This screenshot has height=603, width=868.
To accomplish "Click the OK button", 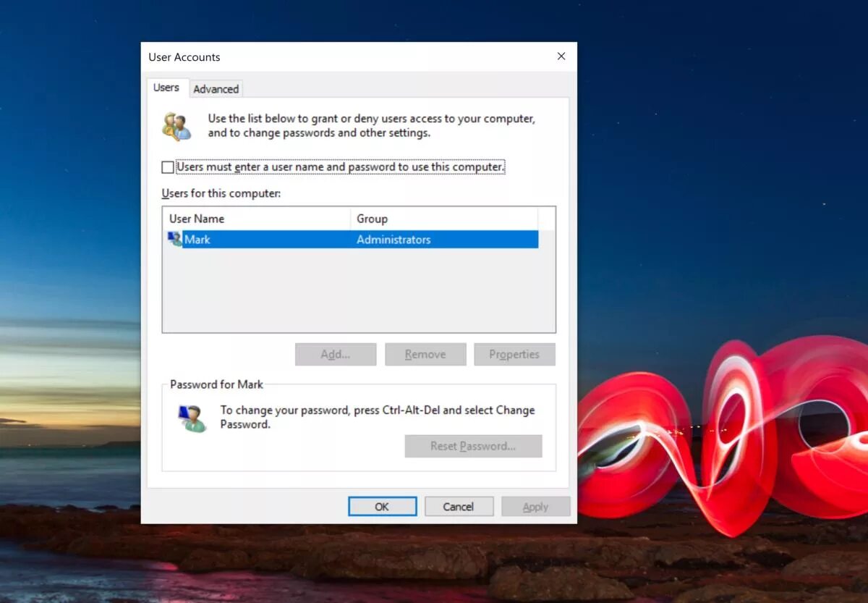I will point(382,507).
